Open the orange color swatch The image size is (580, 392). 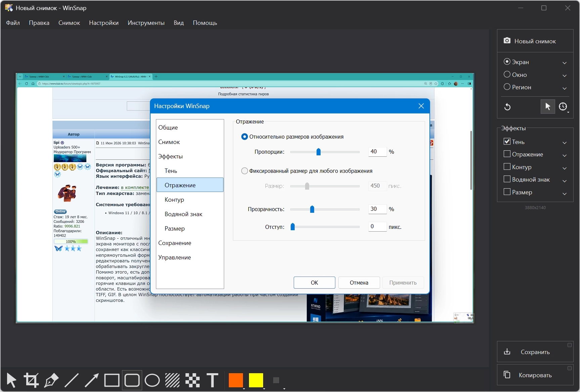236,380
